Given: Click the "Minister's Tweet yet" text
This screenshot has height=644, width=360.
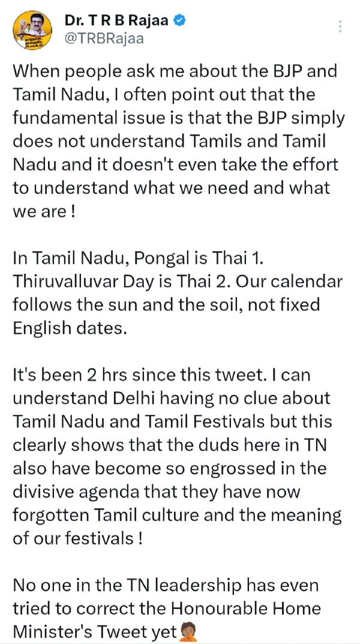Looking at the screenshot, I should [94, 631].
